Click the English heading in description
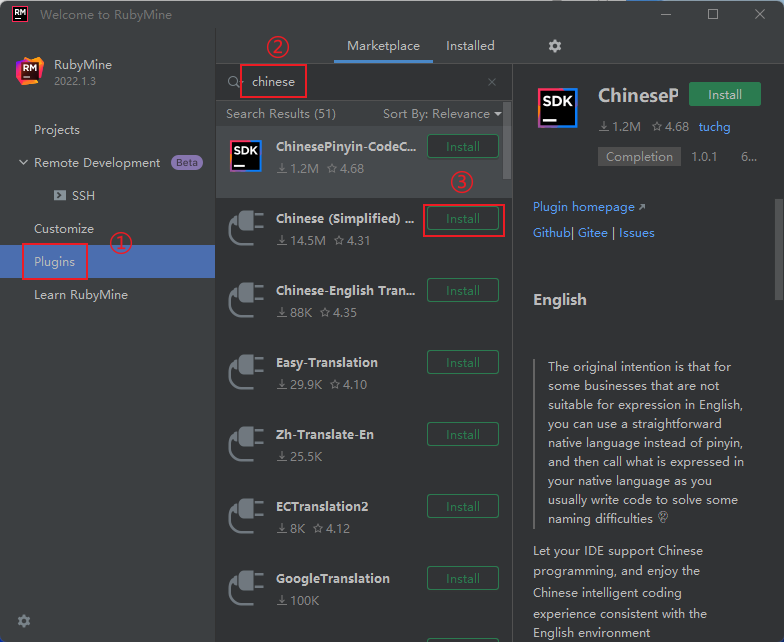This screenshot has height=642, width=784. pyautogui.click(x=560, y=300)
